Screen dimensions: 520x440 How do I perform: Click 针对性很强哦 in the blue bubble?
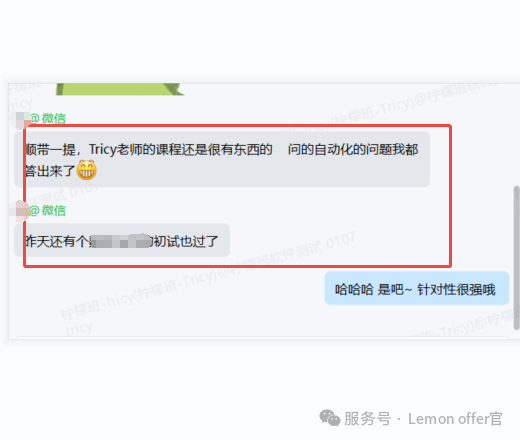(x=456, y=289)
